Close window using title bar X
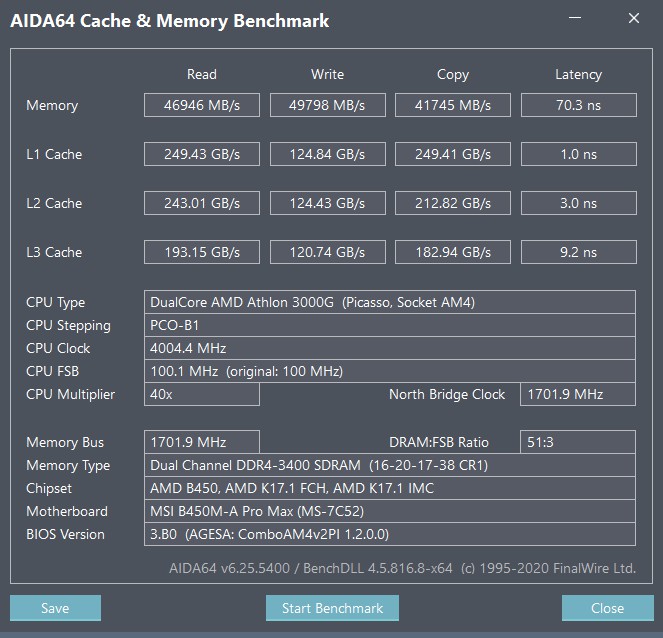This screenshot has height=638, width=663. click(x=634, y=18)
